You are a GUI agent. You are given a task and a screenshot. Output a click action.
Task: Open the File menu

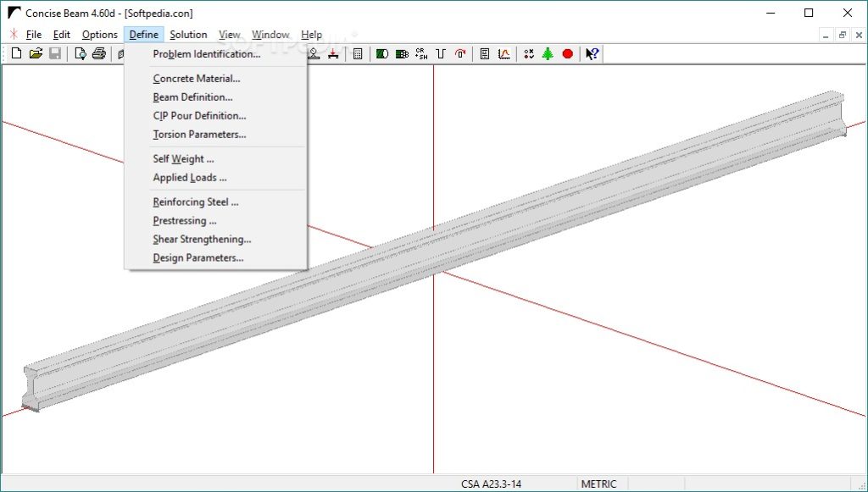click(x=33, y=35)
